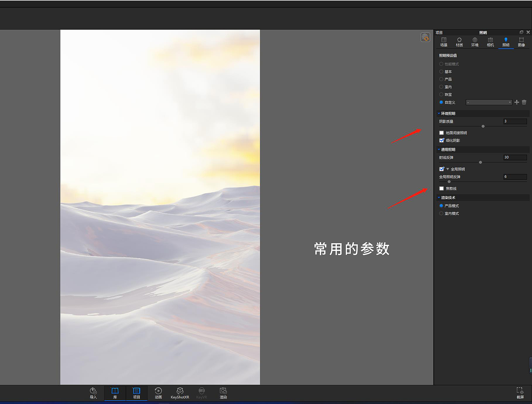Screen dimensions: 532x404
Task: Switch to the 相机 camera tab
Action: click(x=491, y=42)
